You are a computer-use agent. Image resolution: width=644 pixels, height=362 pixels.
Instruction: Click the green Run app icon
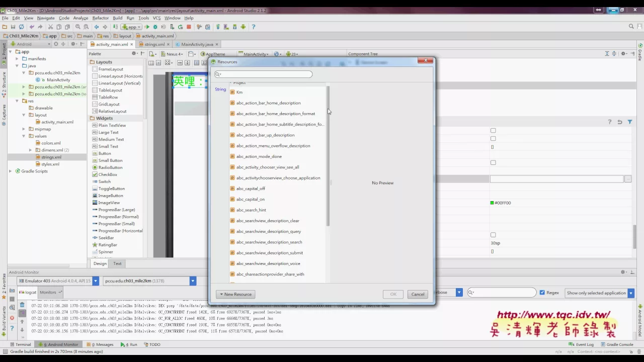[x=147, y=27]
